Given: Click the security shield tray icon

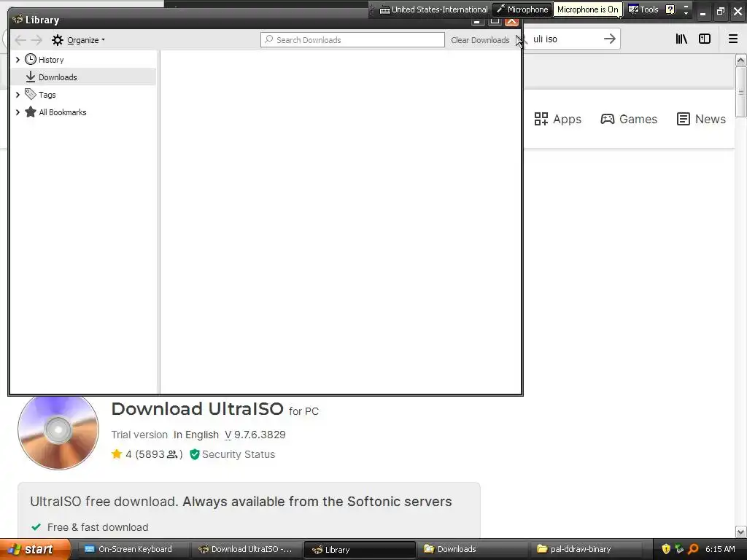Looking at the screenshot, I should tap(666, 549).
